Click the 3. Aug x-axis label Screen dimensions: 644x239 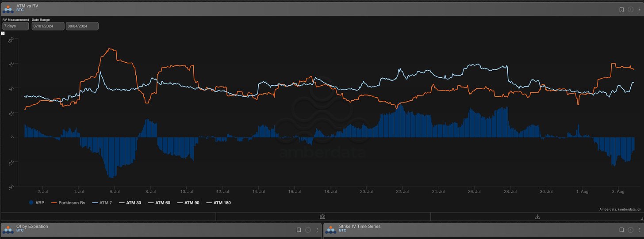619,192
